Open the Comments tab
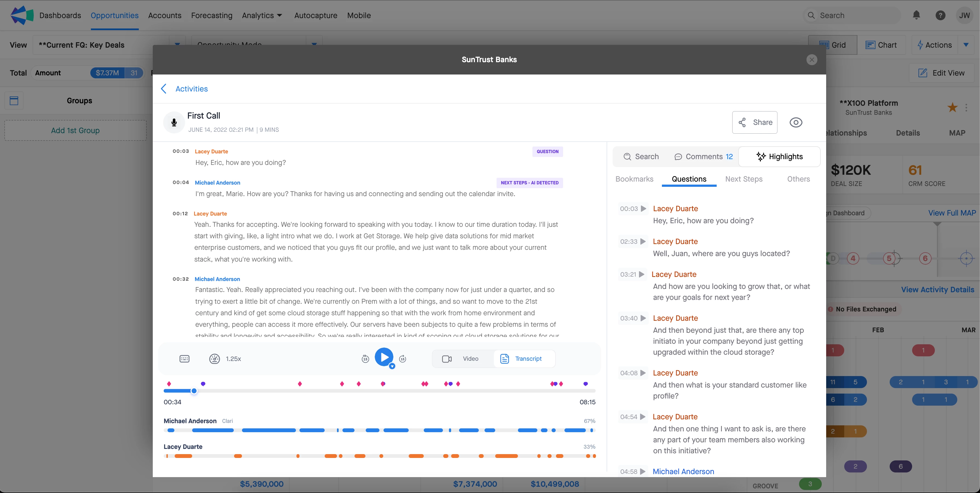The height and width of the screenshot is (493, 980). point(704,156)
